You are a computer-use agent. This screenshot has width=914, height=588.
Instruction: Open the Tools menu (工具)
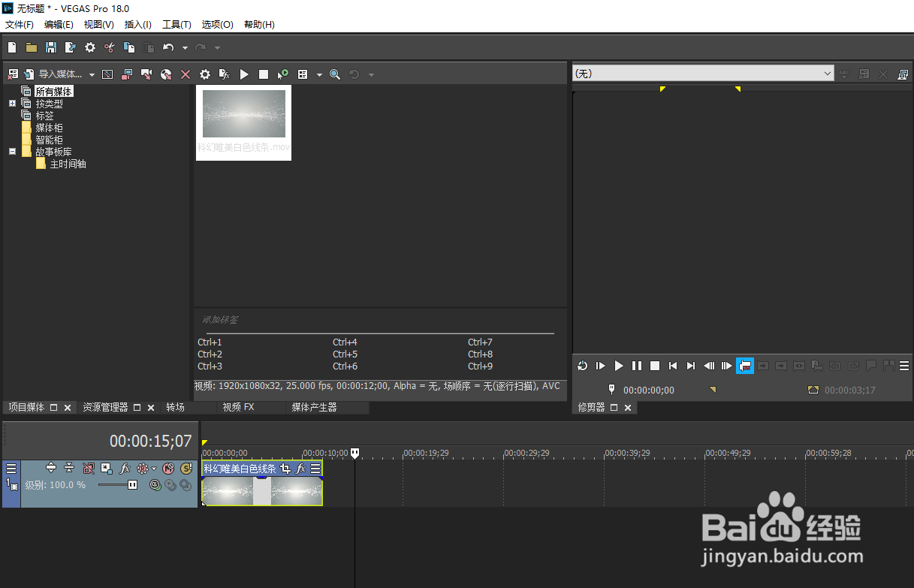pyautogui.click(x=177, y=25)
